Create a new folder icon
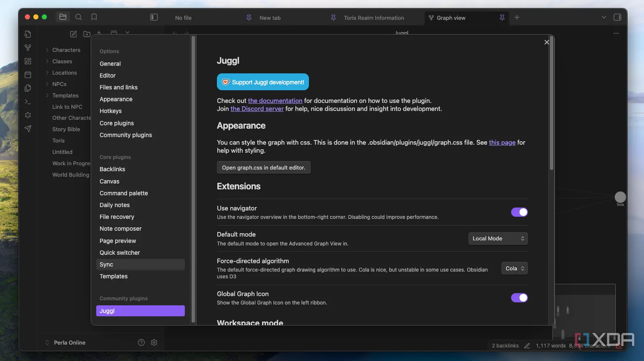This screenshot has width=644, height=361. (x=87, y=34)
